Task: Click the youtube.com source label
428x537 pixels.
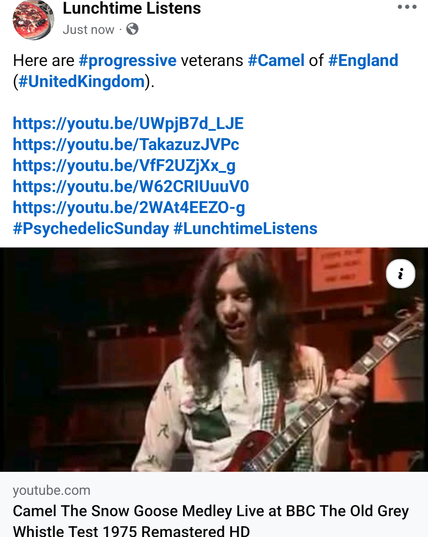Action: coord(52,490)
